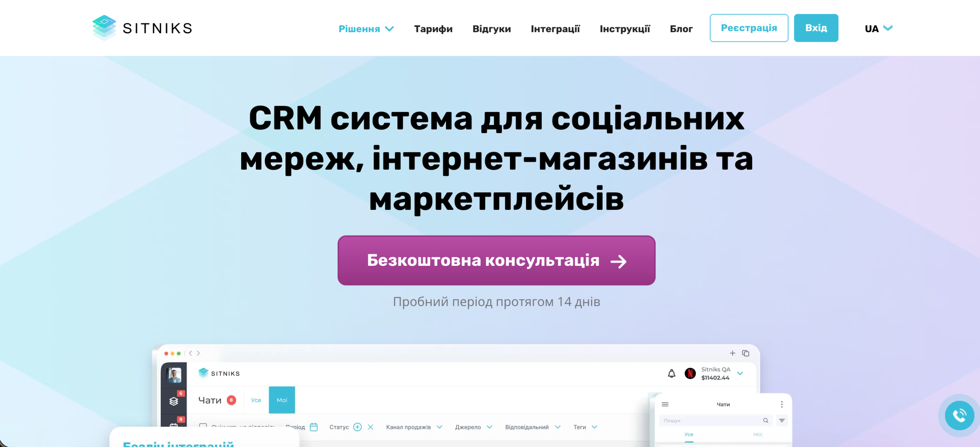Viewport: 980px width, 447px height.
Task: Click the Чати heading in the mockup
Action: 210,400
